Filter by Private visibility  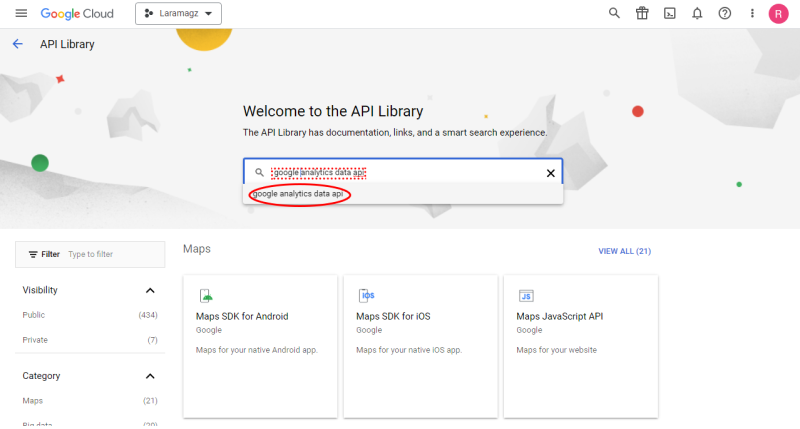coord(35,340)
